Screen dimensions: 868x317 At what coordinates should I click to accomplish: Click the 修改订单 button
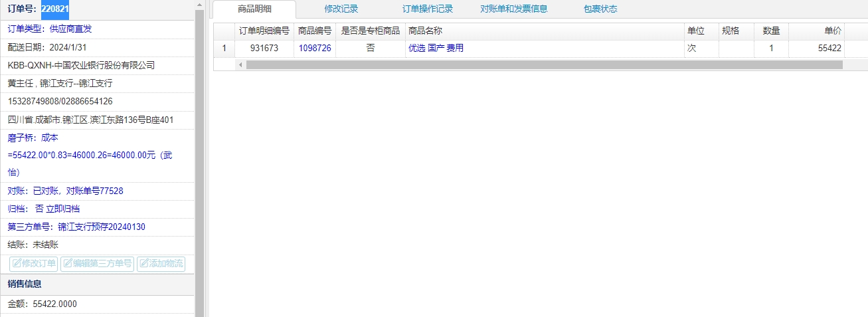(34, 263)
